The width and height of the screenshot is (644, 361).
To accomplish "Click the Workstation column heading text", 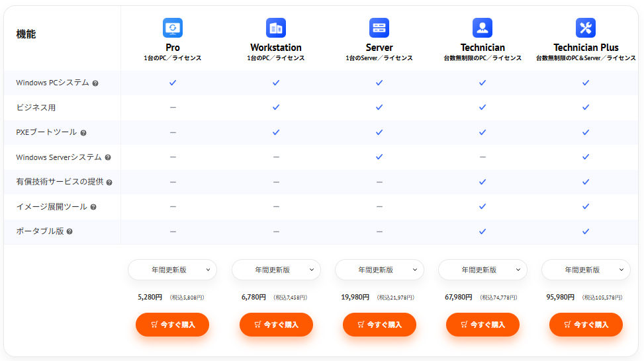I will pyautogui.click(x=276, y=48).
